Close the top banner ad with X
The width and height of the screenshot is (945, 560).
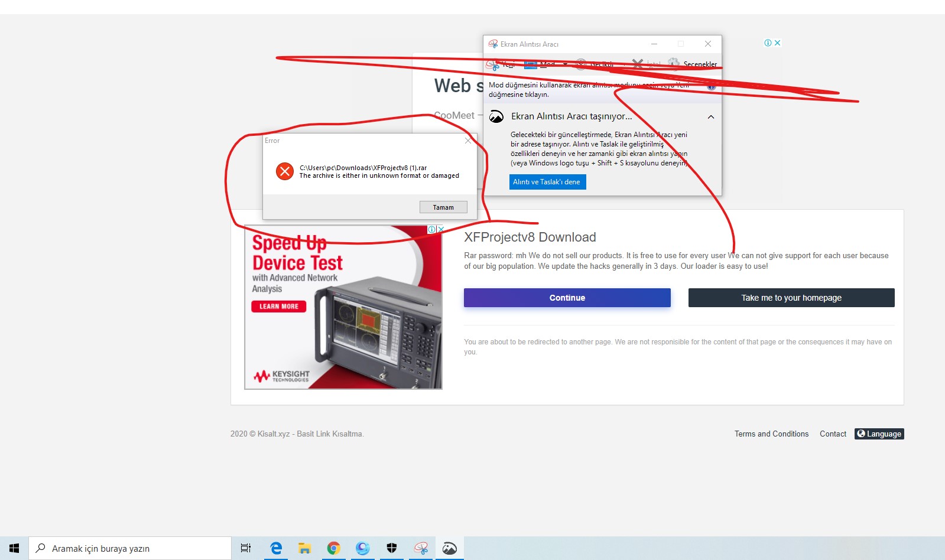tap(778, 43)
